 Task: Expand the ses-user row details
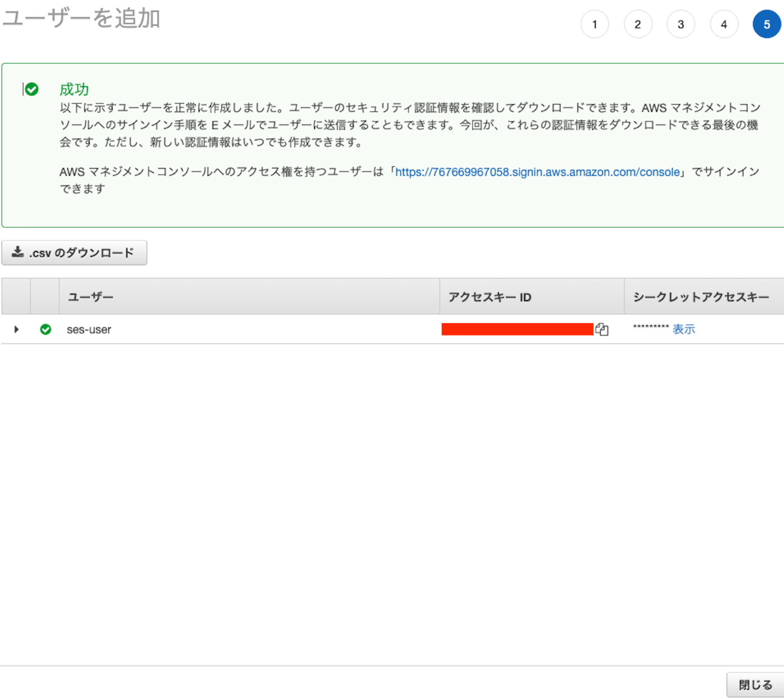point(16,329)
